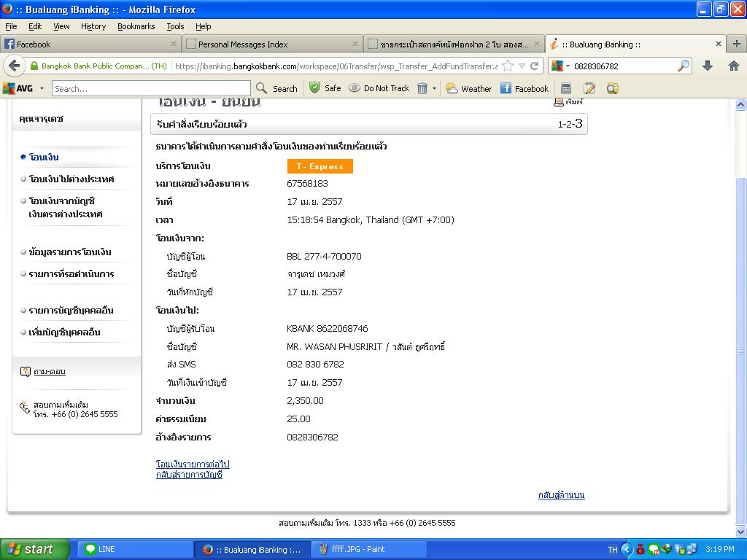Click the AVG logo on toolbar
The image size is (747, 560).
pyautogui.click(x=18, y=88)
